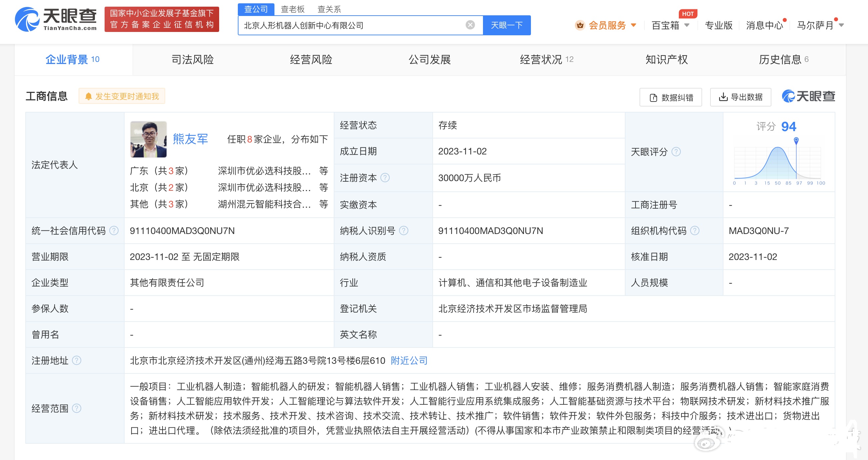868x460 pixels.
Task: Click help icon beside 组织机构代码
Action: pos(695,230)
